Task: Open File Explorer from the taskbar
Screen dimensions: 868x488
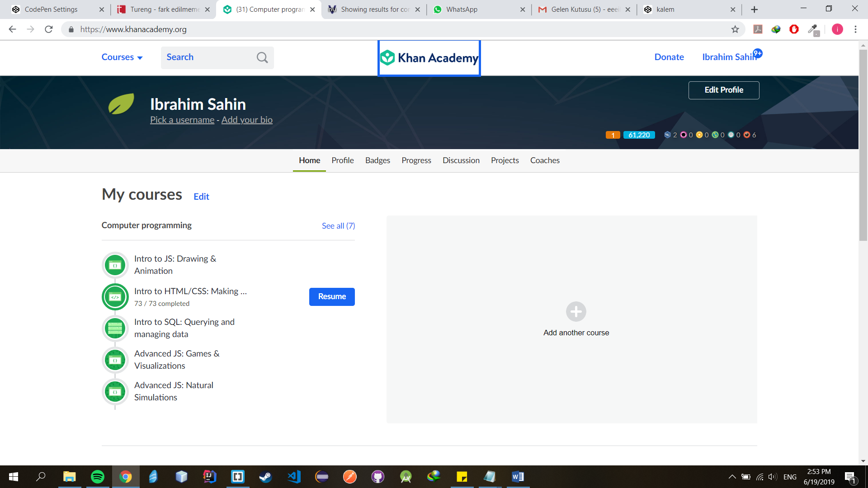Action: pos(70,477)
